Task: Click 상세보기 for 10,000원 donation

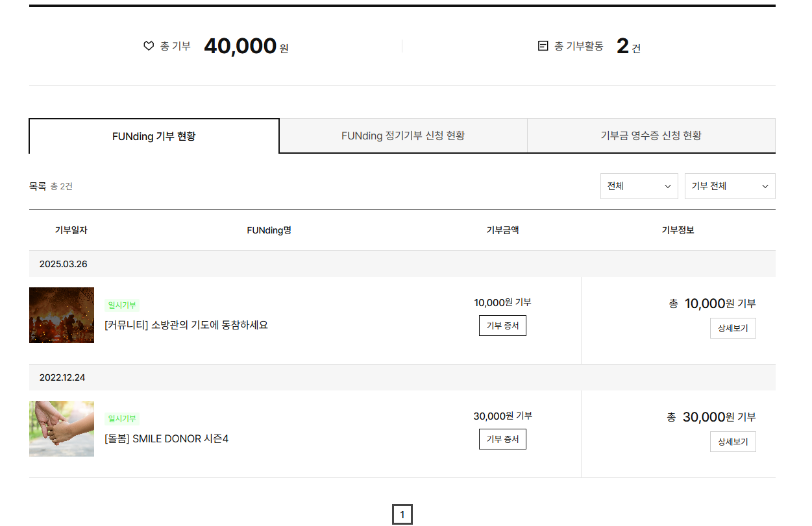Action: point(733,328)
